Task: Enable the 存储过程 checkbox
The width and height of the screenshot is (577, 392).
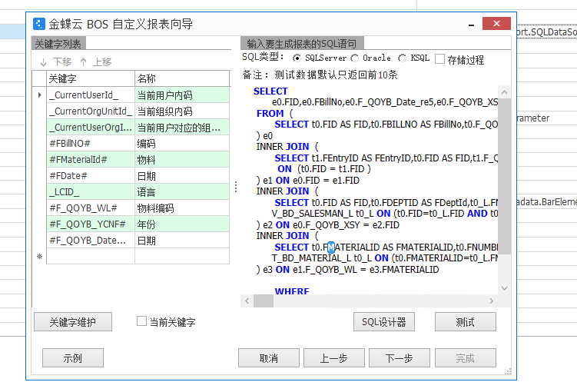Action: 440,59
